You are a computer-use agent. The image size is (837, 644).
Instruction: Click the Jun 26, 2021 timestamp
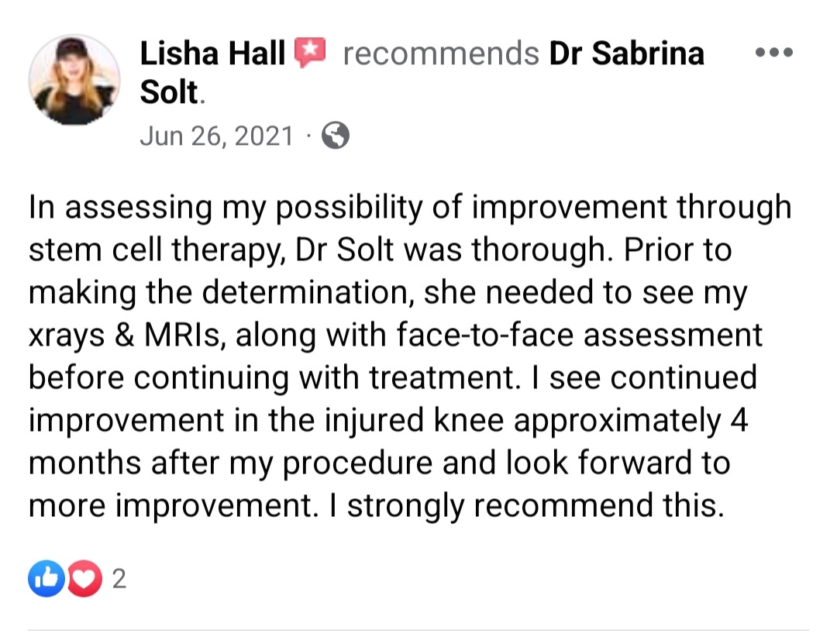[216, 136]
